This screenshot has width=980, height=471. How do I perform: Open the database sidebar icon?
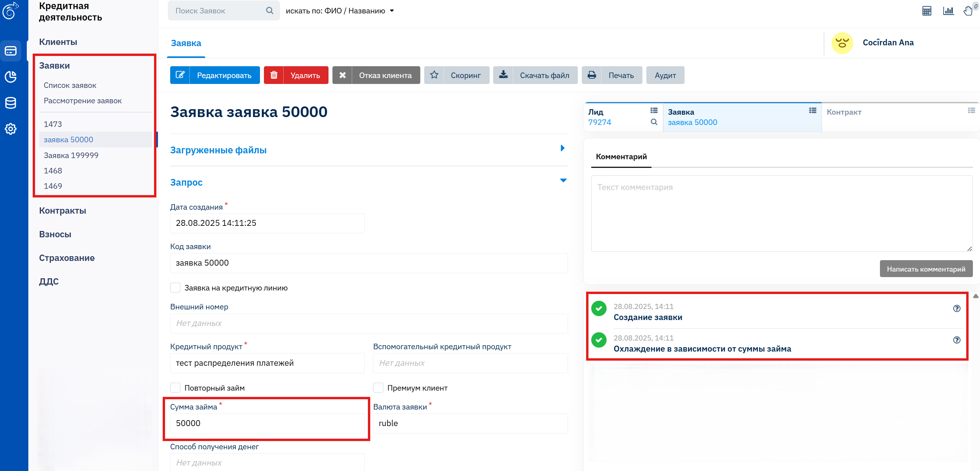[x=11, y=103]
